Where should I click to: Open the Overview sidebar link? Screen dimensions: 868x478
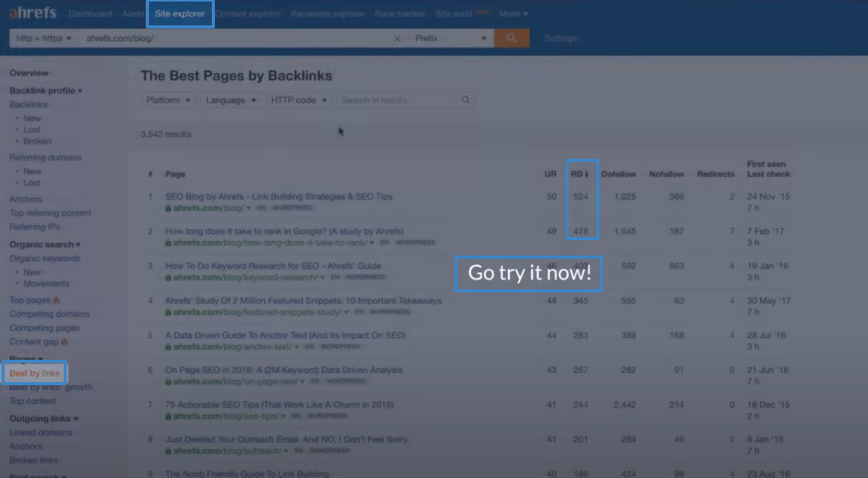[x=29, y=73]
